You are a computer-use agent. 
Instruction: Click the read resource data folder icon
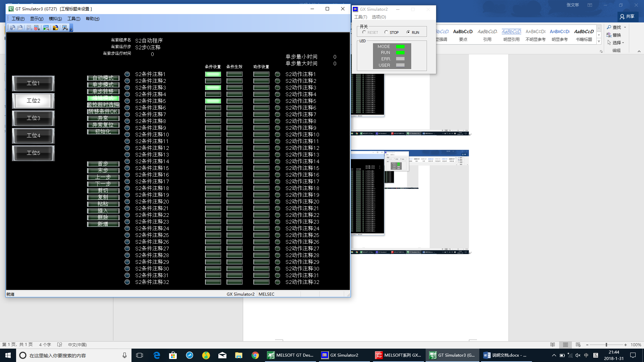point(56,28)
